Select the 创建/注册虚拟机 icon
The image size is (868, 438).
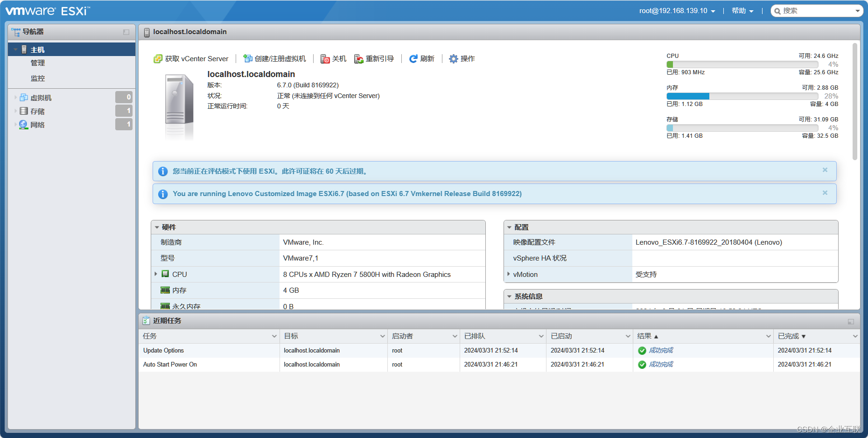[x=247, y=58]
